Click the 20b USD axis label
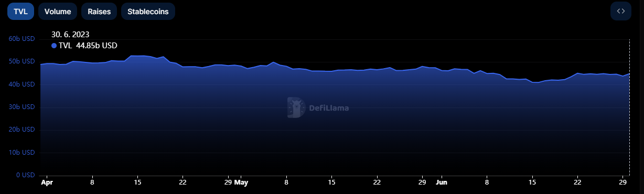Viewport: 644px width, 194px height. (x=22, y=130)
